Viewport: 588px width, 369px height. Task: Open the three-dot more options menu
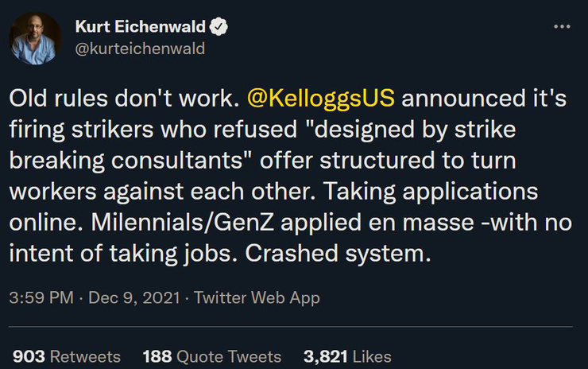click(562, 27)
